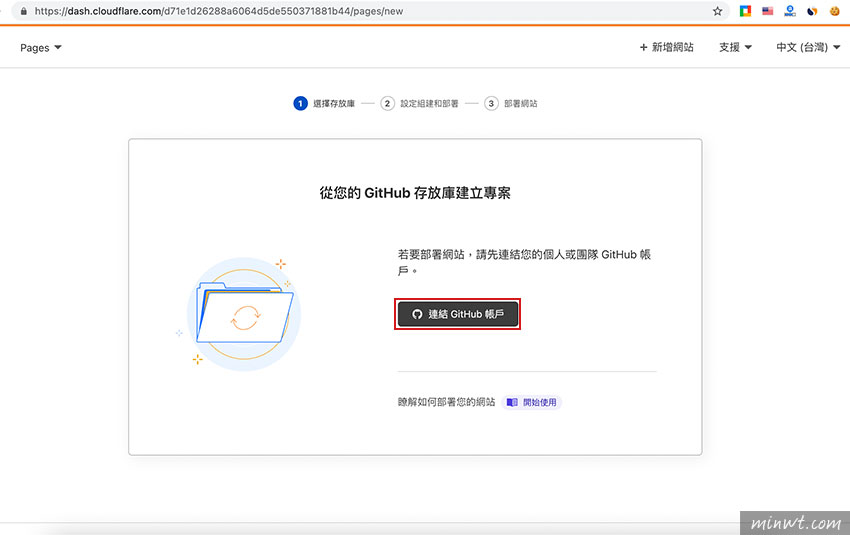Bookmark this page with the star icon
This screenshot has width=850, height=535.
(x=717, y=11)
